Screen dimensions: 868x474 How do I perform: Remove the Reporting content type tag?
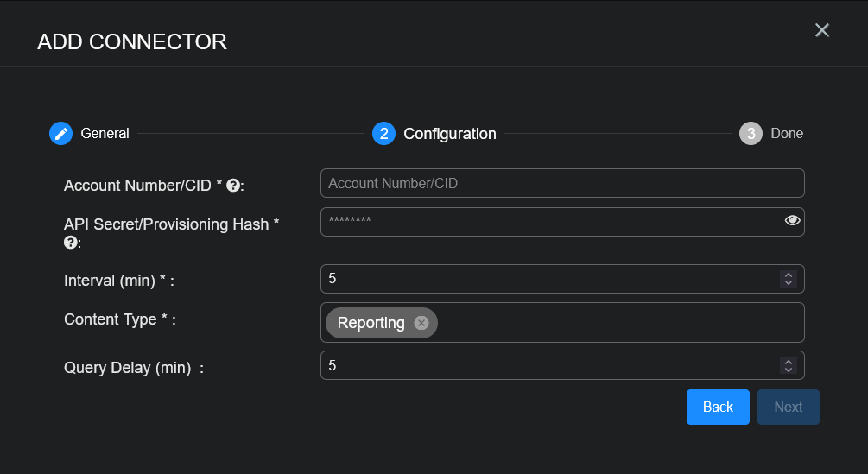click(x=421, y=323)
